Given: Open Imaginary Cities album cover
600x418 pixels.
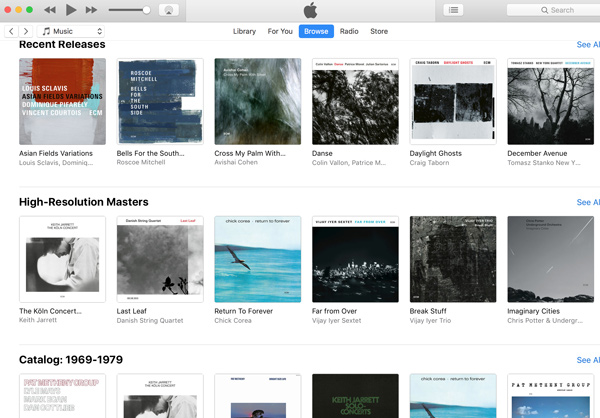Looking at the screenshot, I should (551, 259).
